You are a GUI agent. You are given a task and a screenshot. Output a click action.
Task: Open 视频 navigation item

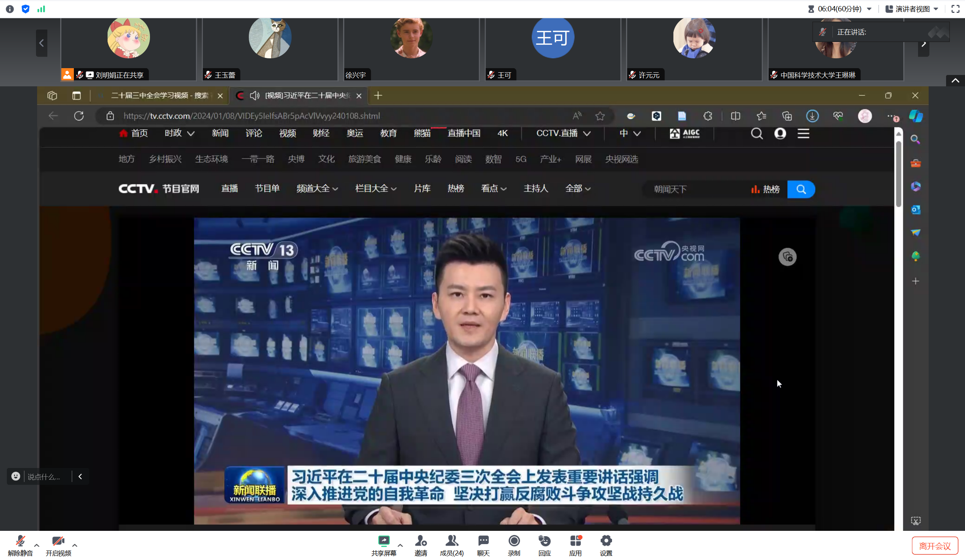(287, 133)
